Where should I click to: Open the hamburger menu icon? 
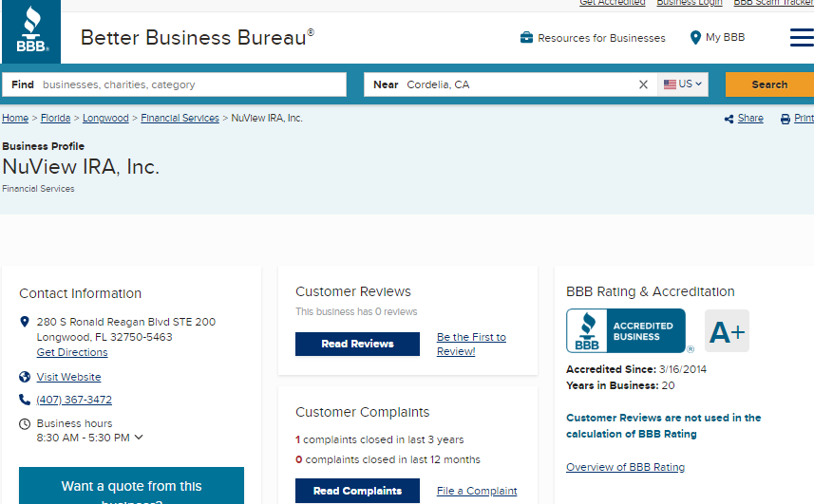tap(802, 37)
